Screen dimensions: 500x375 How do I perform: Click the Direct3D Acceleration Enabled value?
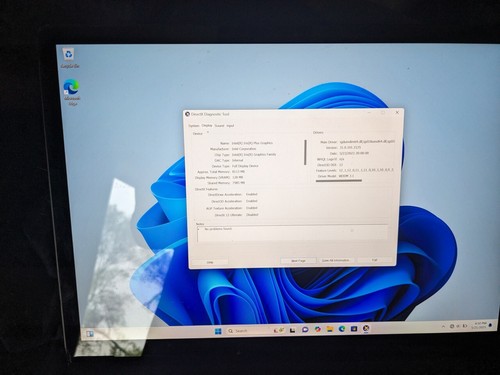coord(252,201)
